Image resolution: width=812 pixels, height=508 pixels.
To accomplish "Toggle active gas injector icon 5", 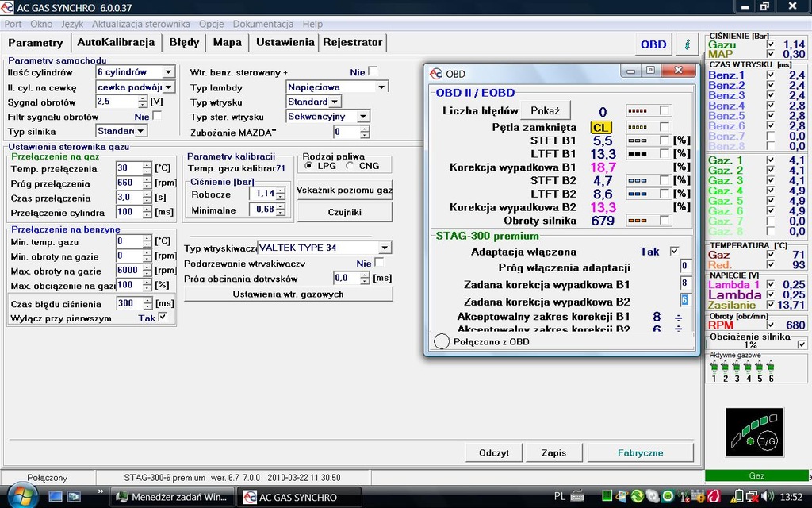I will coord(759,368).
